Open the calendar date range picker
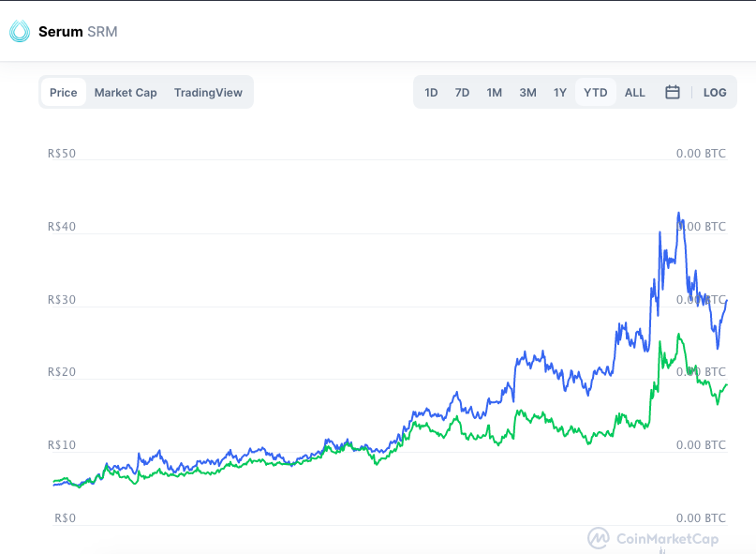This screenshot has width=756, height=554. pos(672,92)
